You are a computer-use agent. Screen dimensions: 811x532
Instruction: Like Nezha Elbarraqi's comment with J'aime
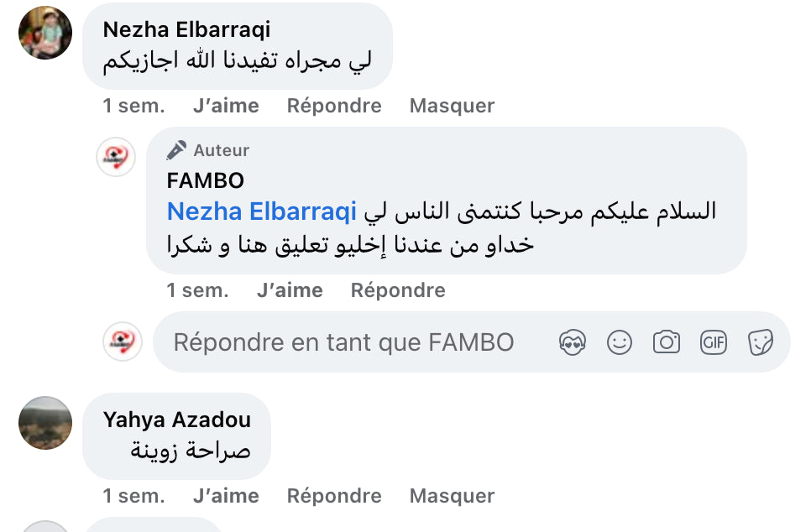pyautogui.click(x=226, y=106)
